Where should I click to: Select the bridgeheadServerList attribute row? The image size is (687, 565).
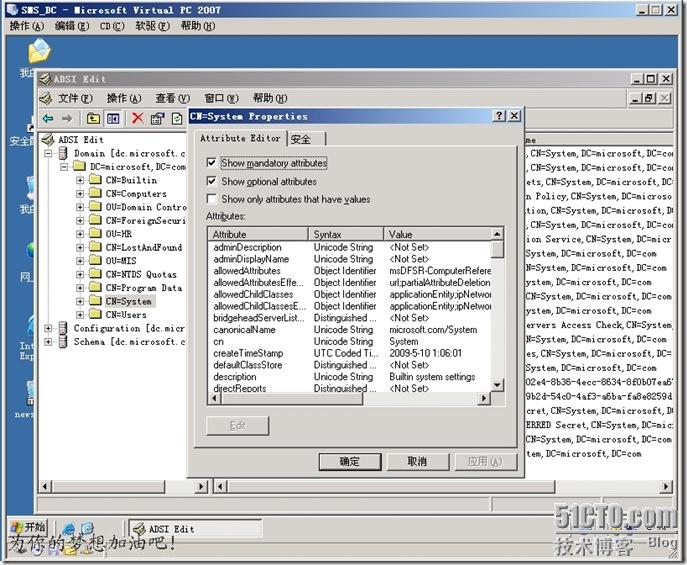click(x=350, y=318)
